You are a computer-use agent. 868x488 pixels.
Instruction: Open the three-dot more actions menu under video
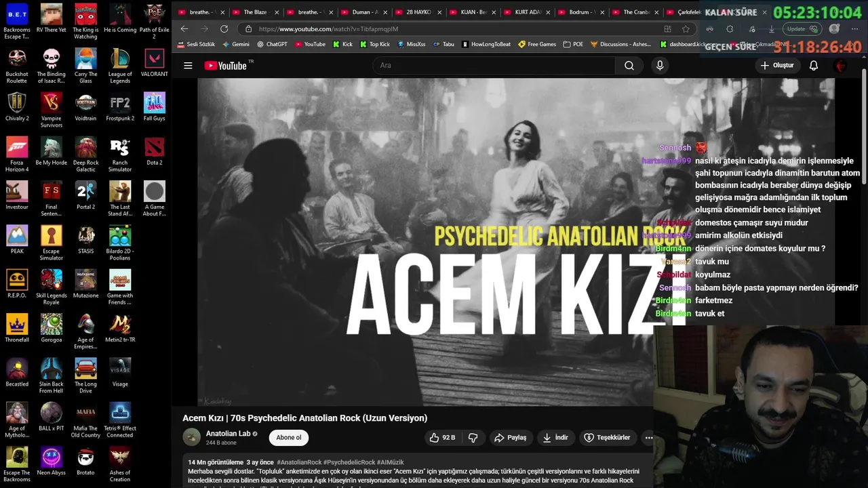pyautogui.click(x=649, y=438)
